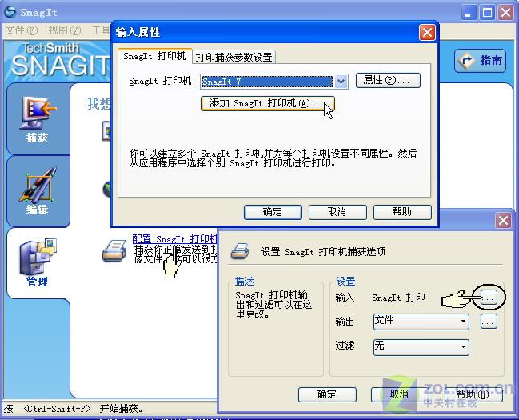This screenshot has height=420, width=519.
Task: Open the 指南 guide button
Action: pos(481,61)
